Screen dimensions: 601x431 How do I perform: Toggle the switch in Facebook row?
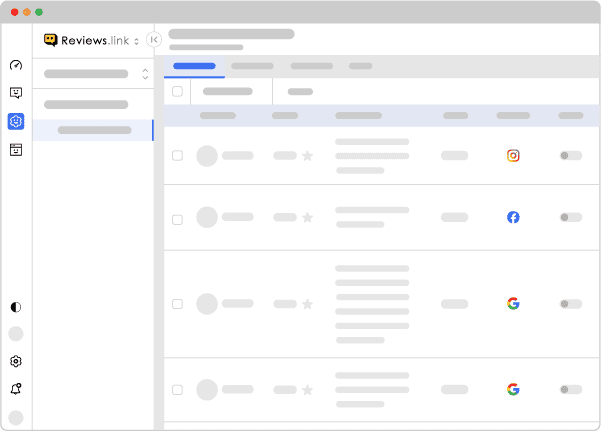coord(571,217)
